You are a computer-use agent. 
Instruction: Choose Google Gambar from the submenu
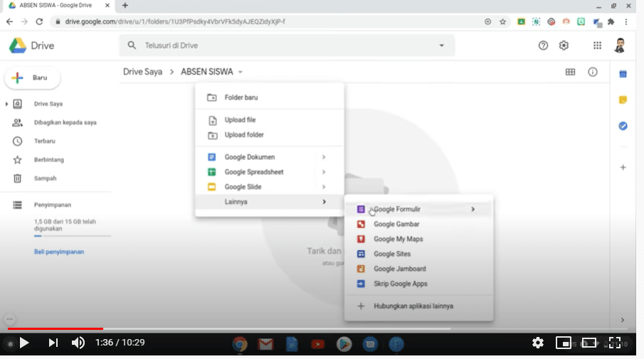[x=418, y=224]
